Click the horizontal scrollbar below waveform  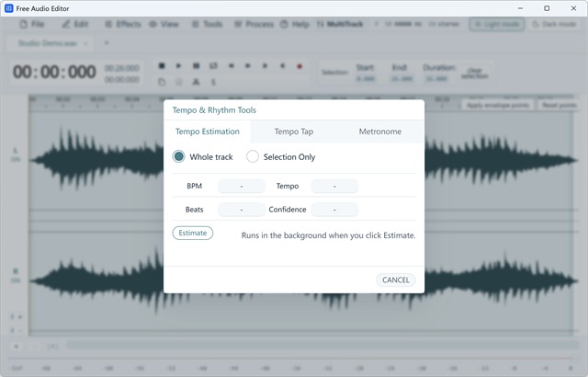point(322,346)
